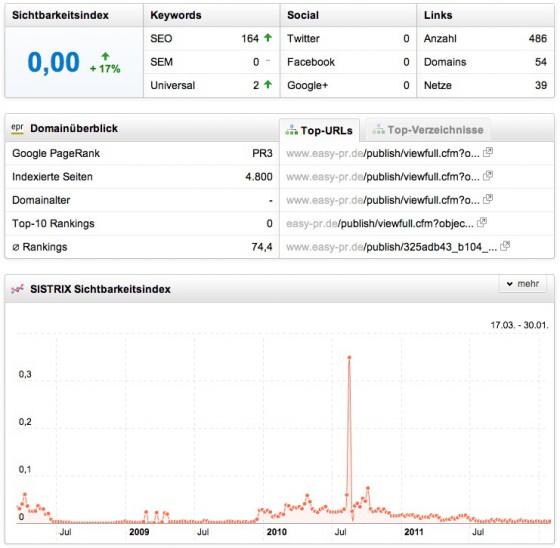560x548 pixels.
Task: Click the Domainüberblick panel title
Action: click(74, 128)
